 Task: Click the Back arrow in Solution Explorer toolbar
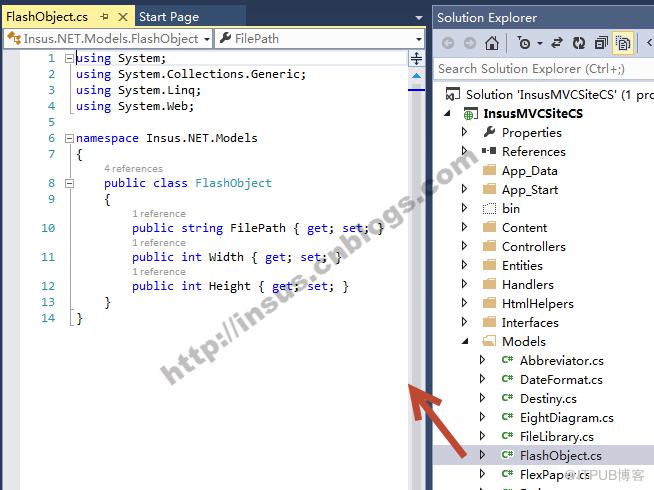click(448, 43)
